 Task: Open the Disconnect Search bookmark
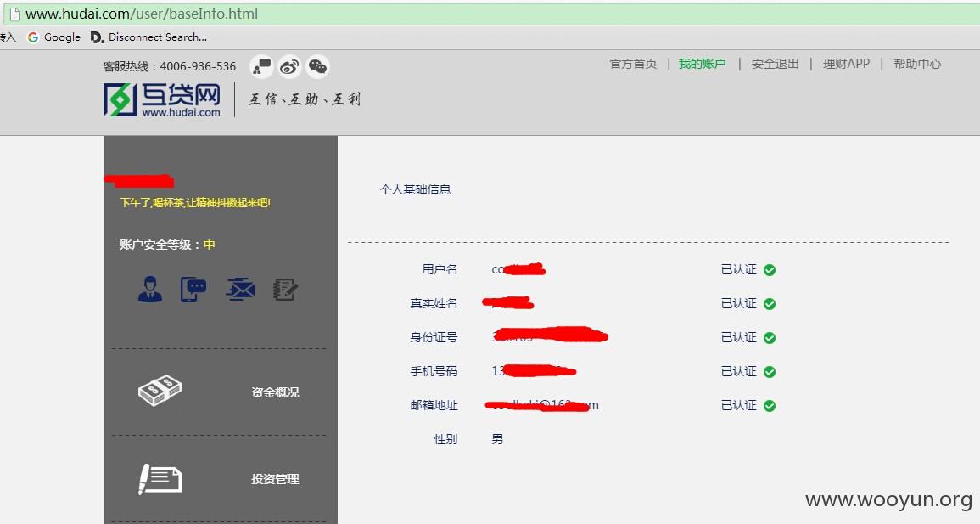[x=148, y=37]
